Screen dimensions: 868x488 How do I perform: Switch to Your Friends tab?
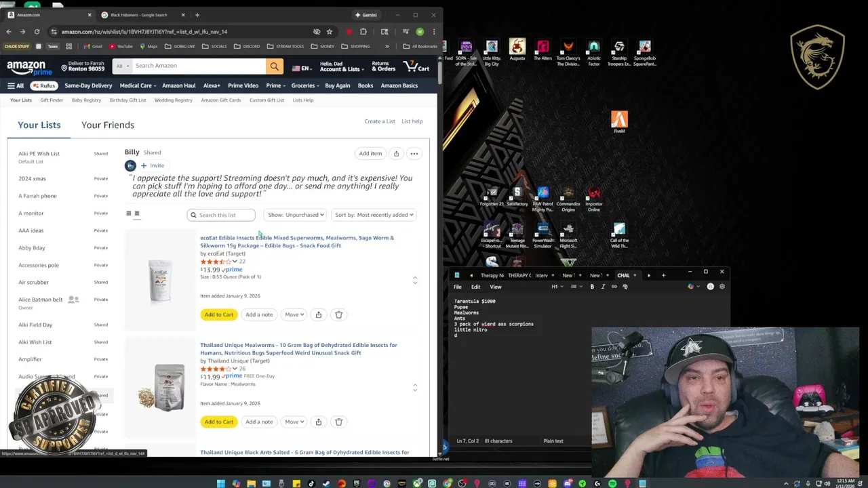108,125
